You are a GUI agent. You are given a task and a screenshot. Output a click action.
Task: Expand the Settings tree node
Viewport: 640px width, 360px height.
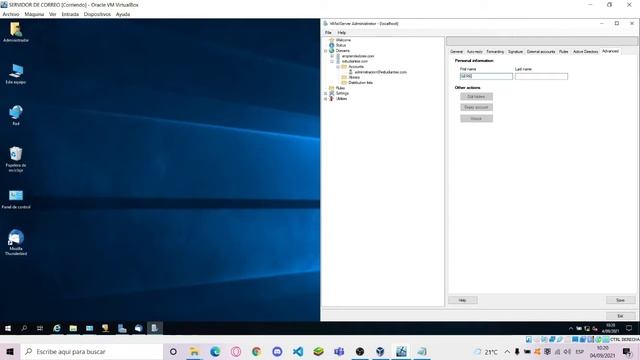pyautogui.click(x=326, y=93)
